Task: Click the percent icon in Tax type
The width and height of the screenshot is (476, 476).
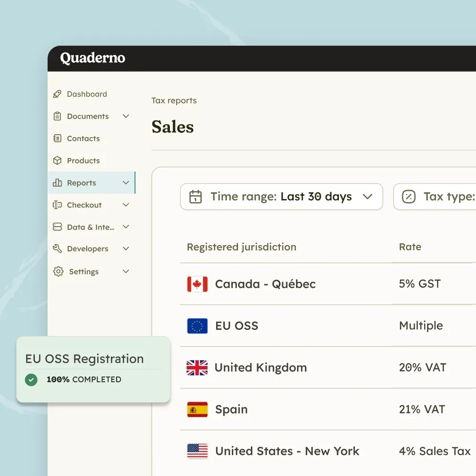Action: coord(408,197)
